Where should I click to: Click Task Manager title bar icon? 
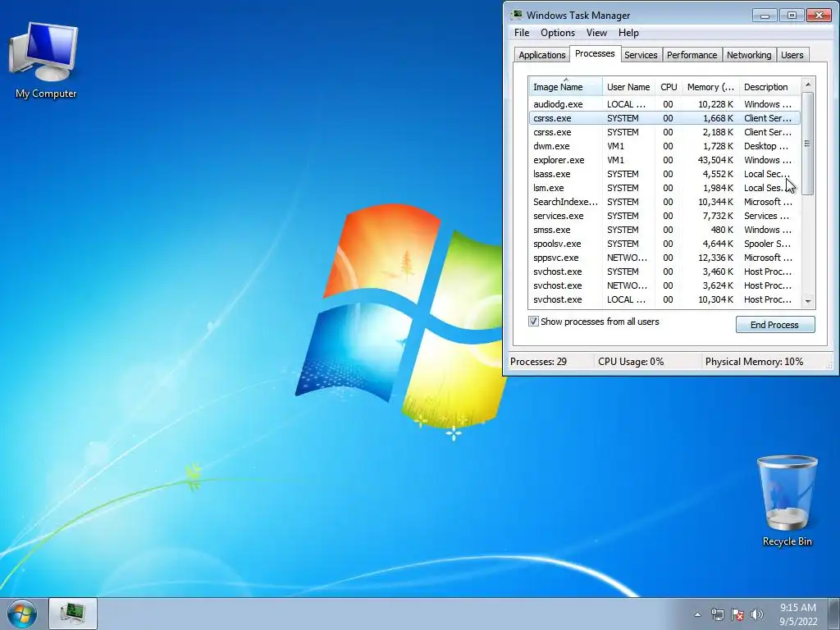pos(517,15)
